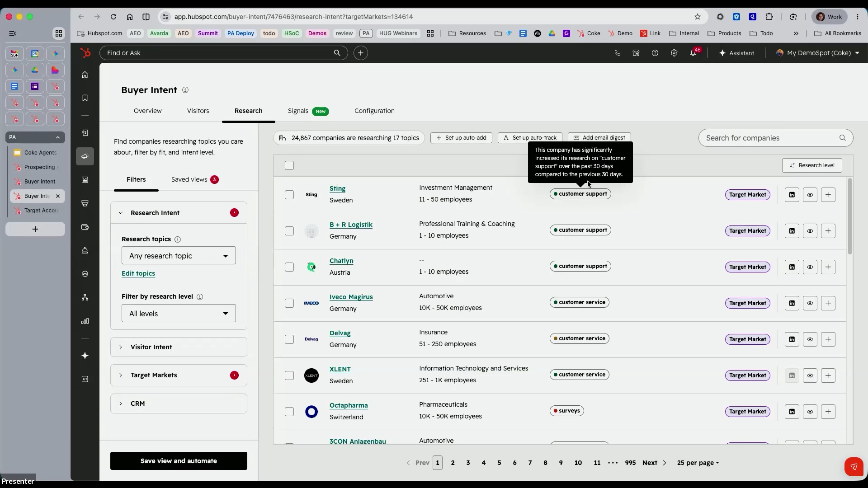Tick the select-all checkbox in table header
This screenshot has height=488, width=868.
(x=289, y=165)
